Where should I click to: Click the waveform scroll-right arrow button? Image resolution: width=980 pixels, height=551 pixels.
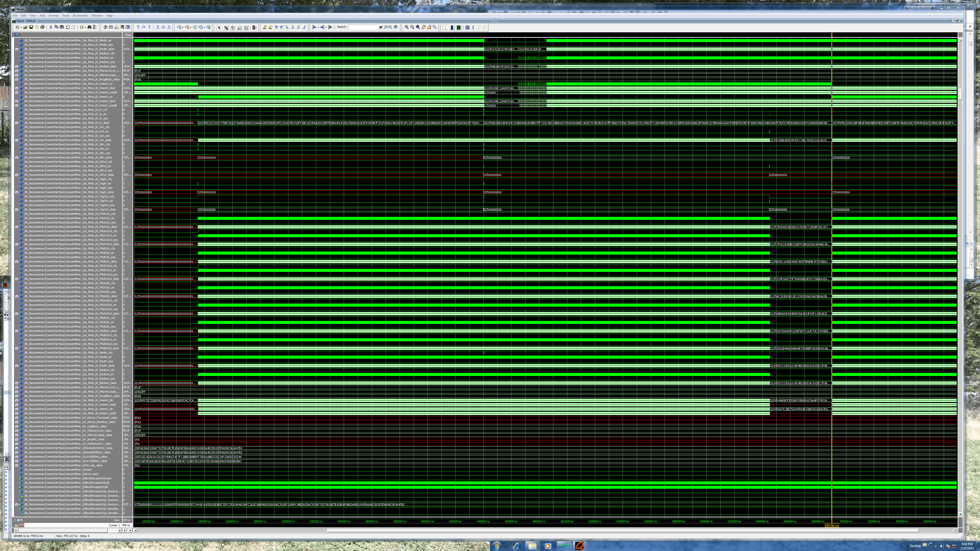pyautogui.click(x=955, y=530)
